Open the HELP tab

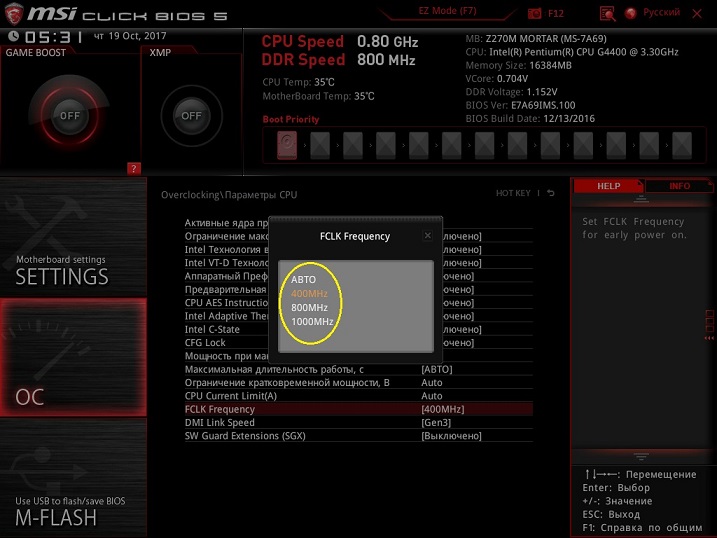[608, 186]
